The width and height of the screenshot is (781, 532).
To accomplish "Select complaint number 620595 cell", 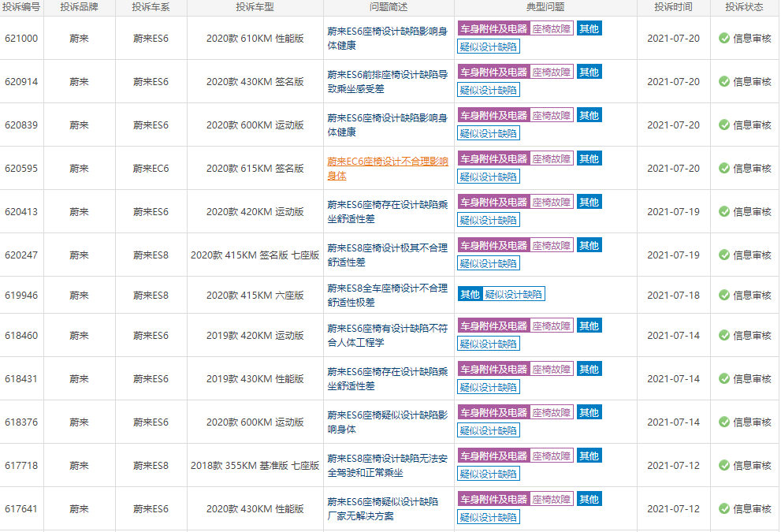I will [x=21, y=169].
